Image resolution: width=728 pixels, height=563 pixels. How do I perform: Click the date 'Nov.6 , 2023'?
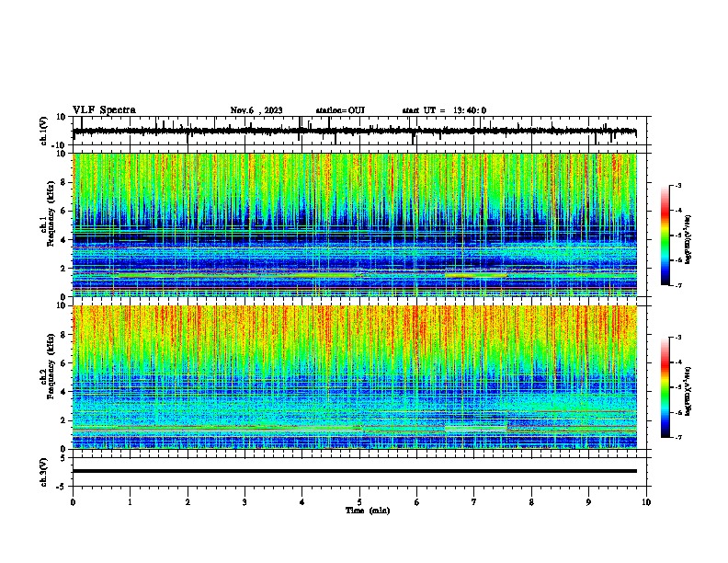256,110
